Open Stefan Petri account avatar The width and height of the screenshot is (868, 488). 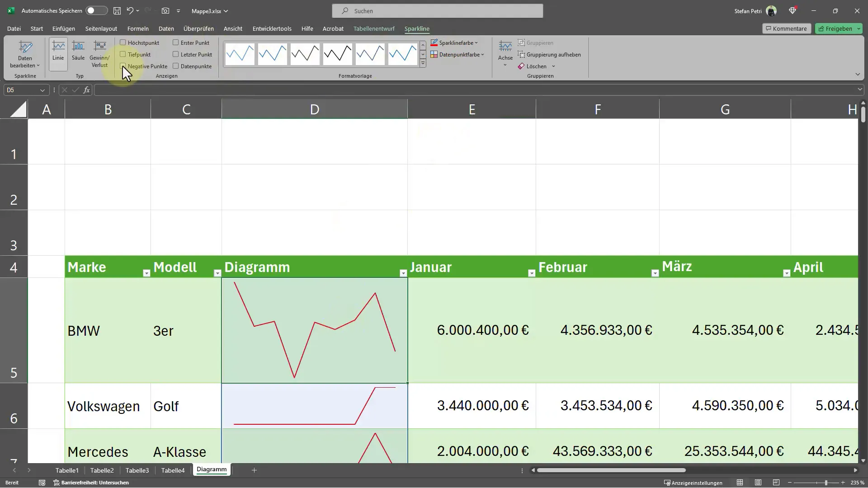(x=771, y=11)
